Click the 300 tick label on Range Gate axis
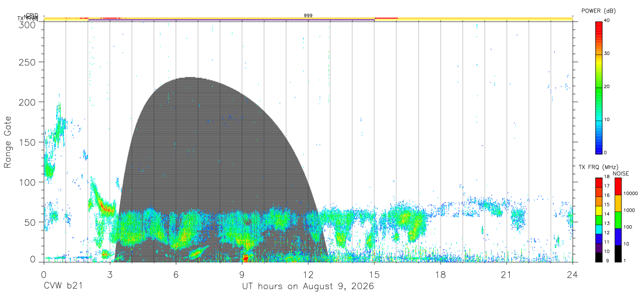 coord(28,25)
